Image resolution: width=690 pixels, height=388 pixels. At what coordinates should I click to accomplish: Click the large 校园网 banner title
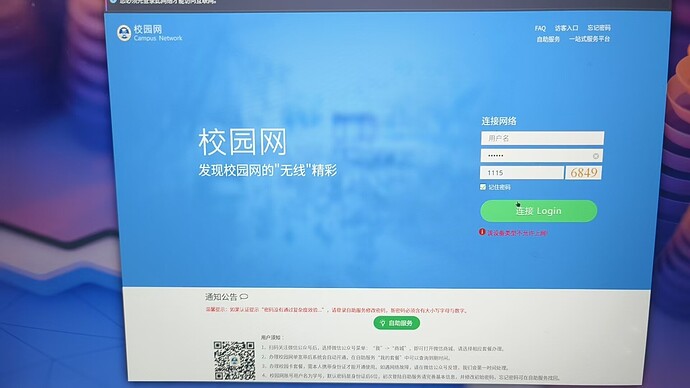pos(242,142)
